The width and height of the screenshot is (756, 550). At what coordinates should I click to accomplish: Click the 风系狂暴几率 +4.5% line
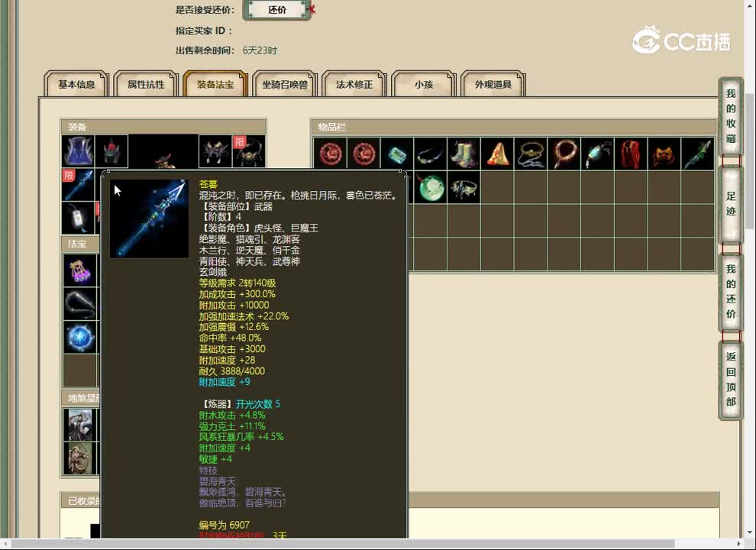pos(241,437)
